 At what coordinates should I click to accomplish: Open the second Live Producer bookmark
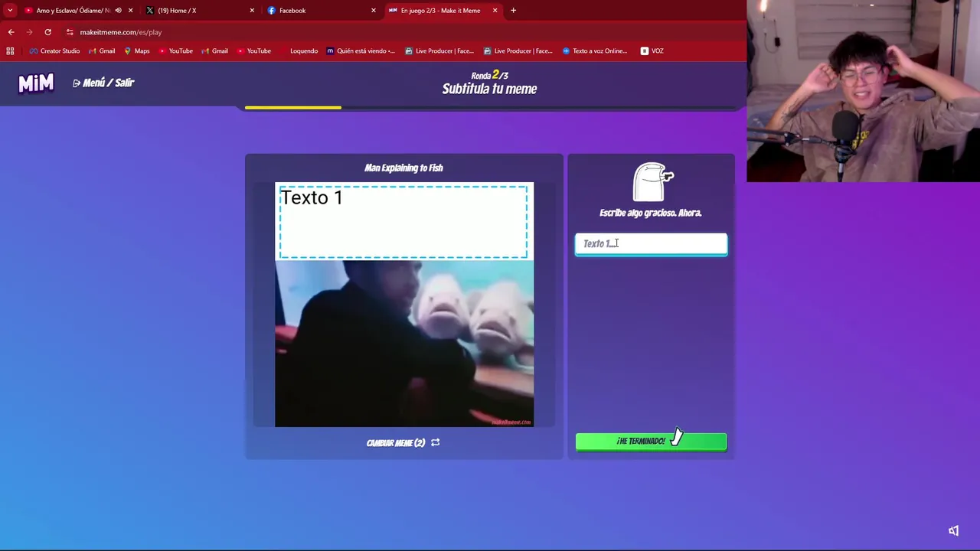[x=518, y=51]
